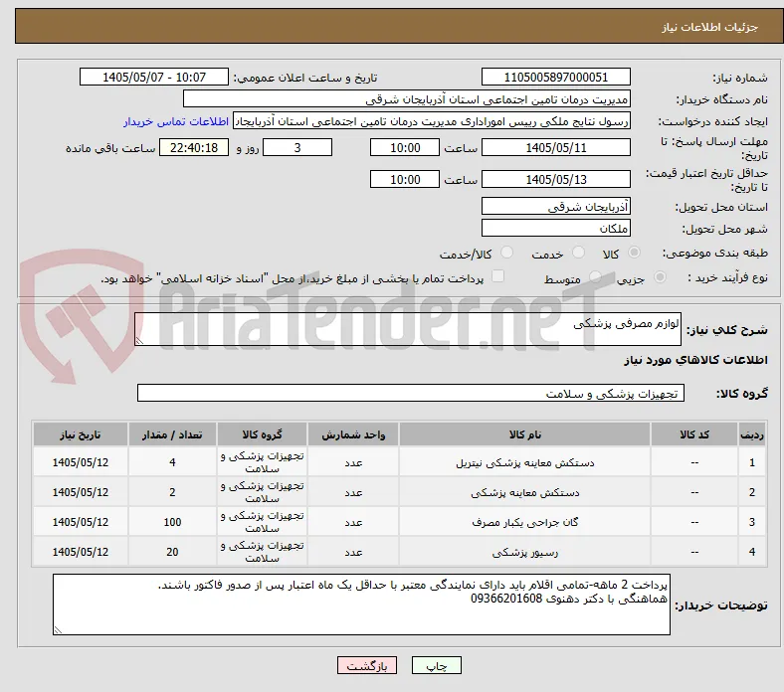Click the چاپ print button
The width and height of the screenshot is (784, 692).
(436, 665)
